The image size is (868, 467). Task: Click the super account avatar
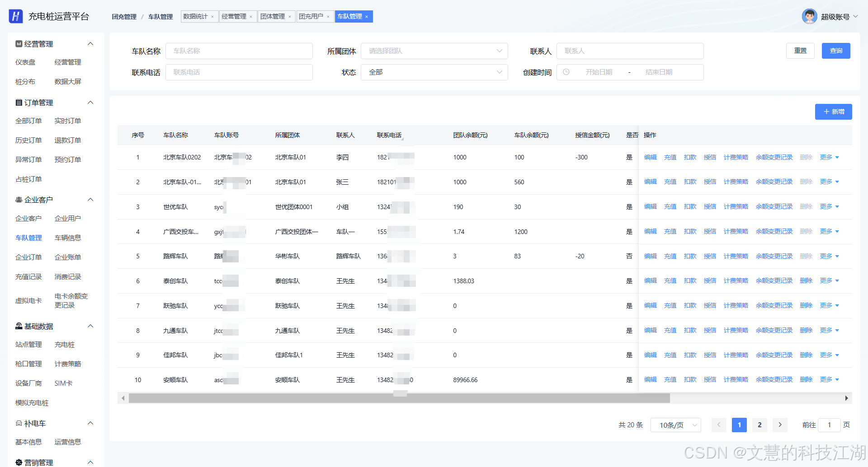pos(809,16)
